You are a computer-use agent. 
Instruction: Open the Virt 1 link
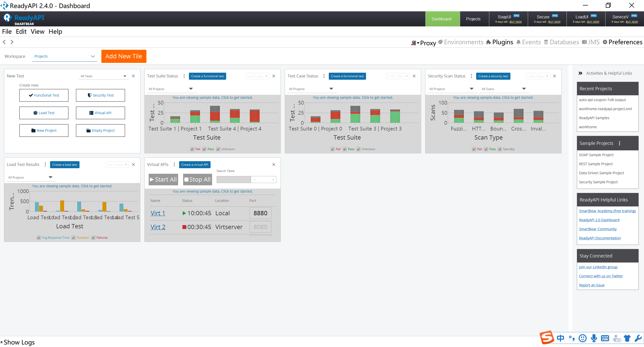coord(158,213)
